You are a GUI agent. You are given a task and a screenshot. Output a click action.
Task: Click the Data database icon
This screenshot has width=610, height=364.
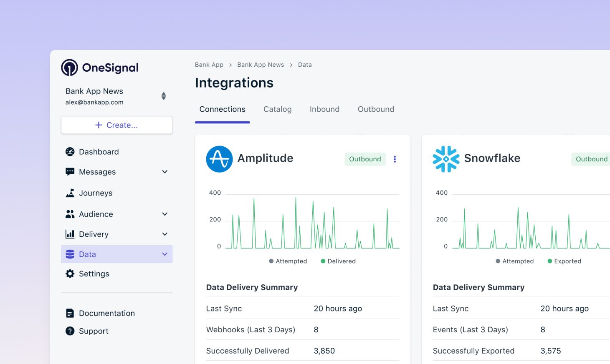point(70,254)
